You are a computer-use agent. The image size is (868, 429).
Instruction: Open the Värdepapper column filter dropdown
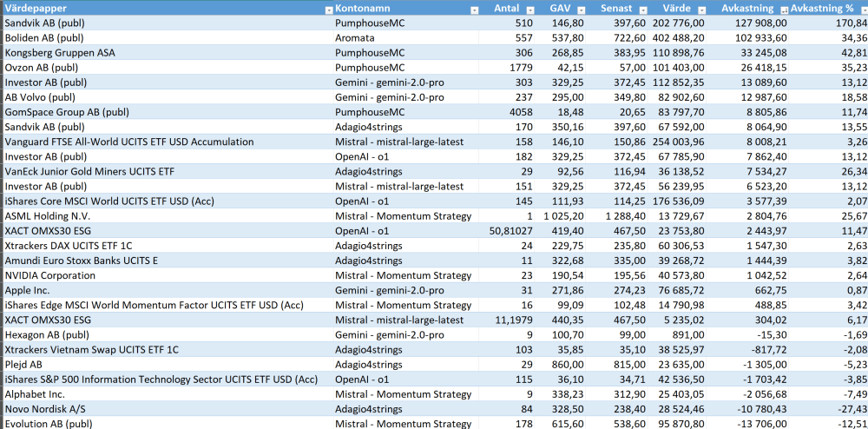pyautogui.click(x=329, y=10)
